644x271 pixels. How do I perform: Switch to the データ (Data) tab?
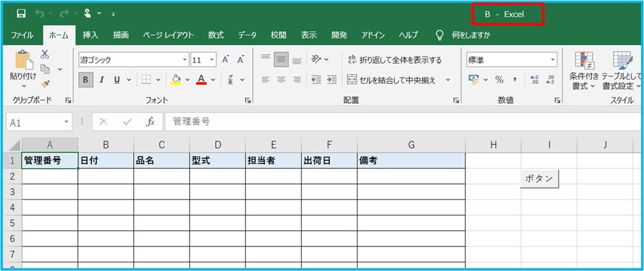click(x=247, y=35)
